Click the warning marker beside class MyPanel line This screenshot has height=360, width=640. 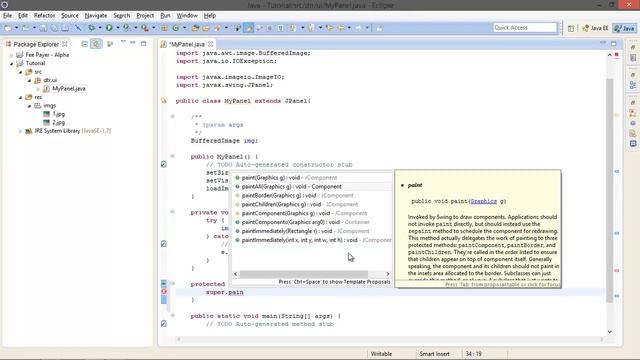164,100
